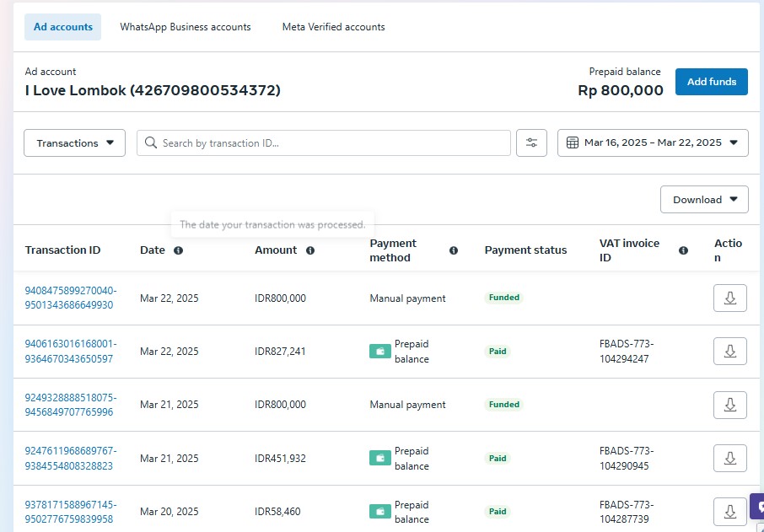This screenshot has height=532, width=764.
Task: Download receipt for the IDR58,460 transaction
Action: point(729,511)
